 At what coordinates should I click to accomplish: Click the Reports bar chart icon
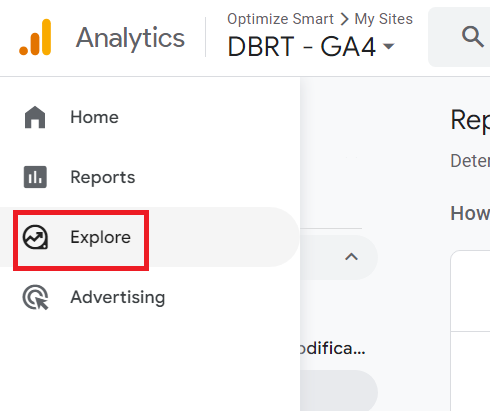(x=35, y=177)
